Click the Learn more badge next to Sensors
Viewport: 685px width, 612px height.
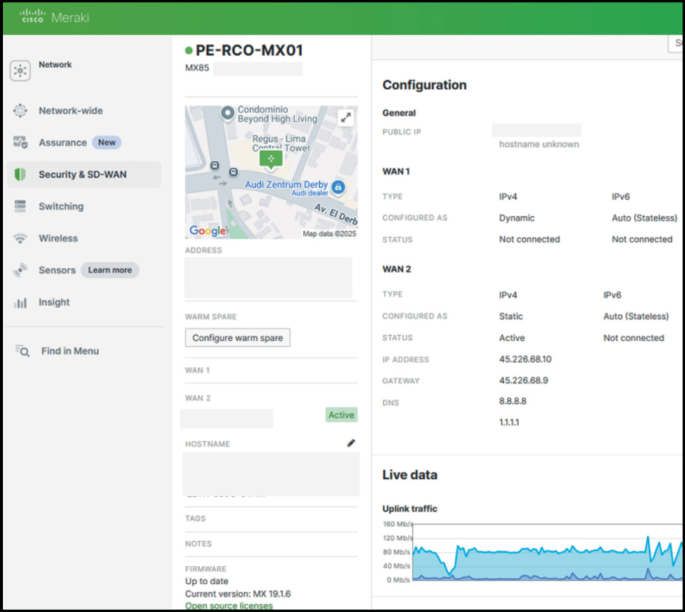[x=110, y=270]
